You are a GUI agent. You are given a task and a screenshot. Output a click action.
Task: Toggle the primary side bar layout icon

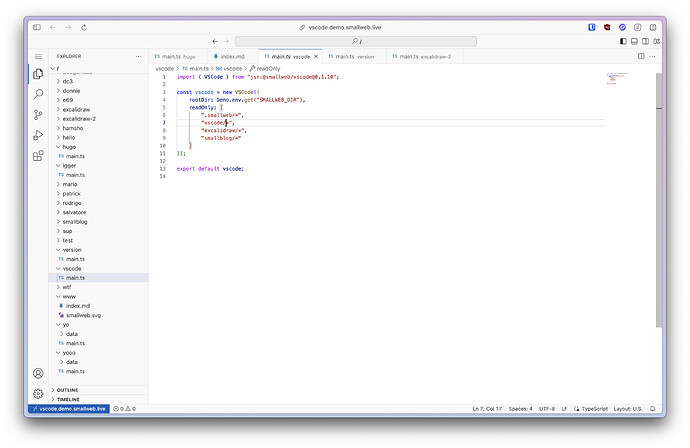623,41
